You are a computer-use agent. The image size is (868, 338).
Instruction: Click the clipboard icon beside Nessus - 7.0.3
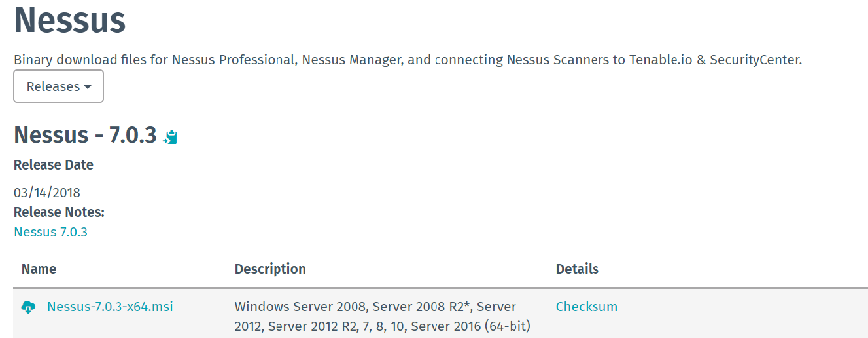pyautogui.click(x=171, y=137)
